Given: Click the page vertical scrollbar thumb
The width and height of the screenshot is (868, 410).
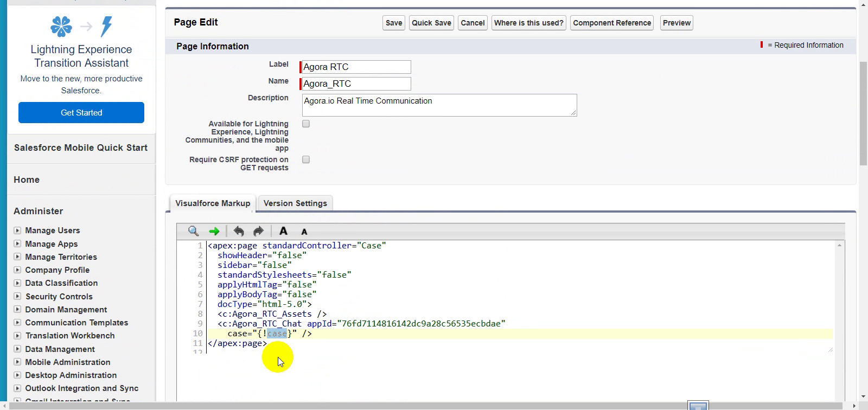Looking at the screenshot, I should (x=863, y=114).
